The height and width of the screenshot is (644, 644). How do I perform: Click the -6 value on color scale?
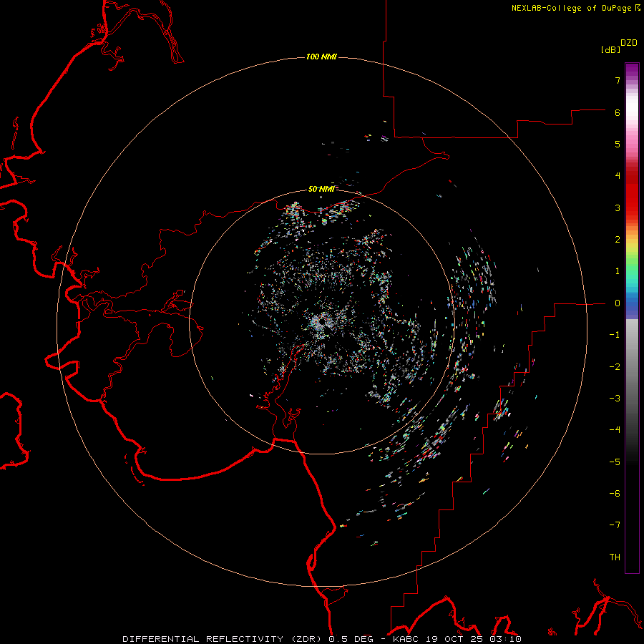point(615,493)
